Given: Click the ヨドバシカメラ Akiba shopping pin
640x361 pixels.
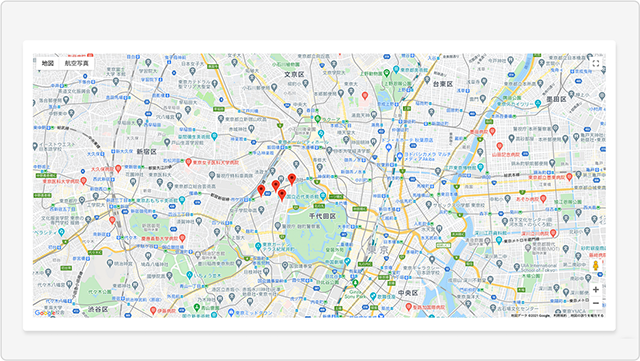Looking at the screenshot, I should [x=400, y=156].
